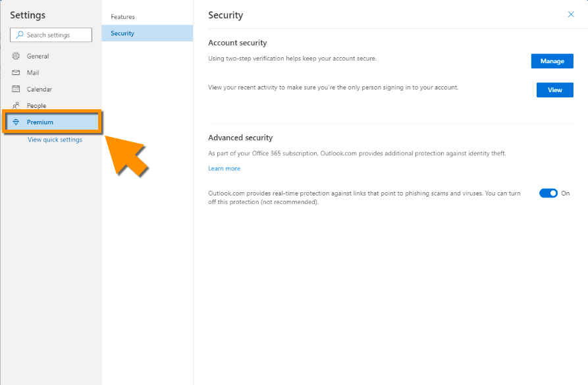This screenshot has width=588, height=385.
Task: Click Manage for two-step verification
Action: (x=552, y=61)
